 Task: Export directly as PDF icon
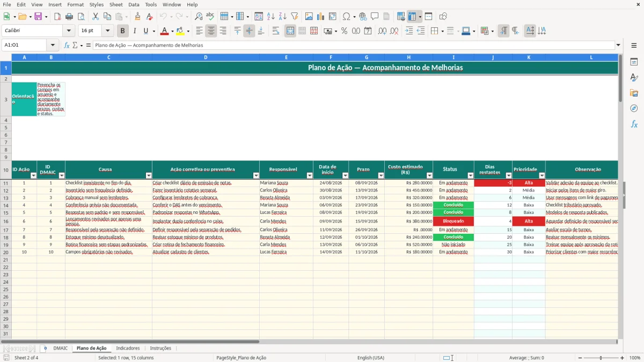coord(57,17)
